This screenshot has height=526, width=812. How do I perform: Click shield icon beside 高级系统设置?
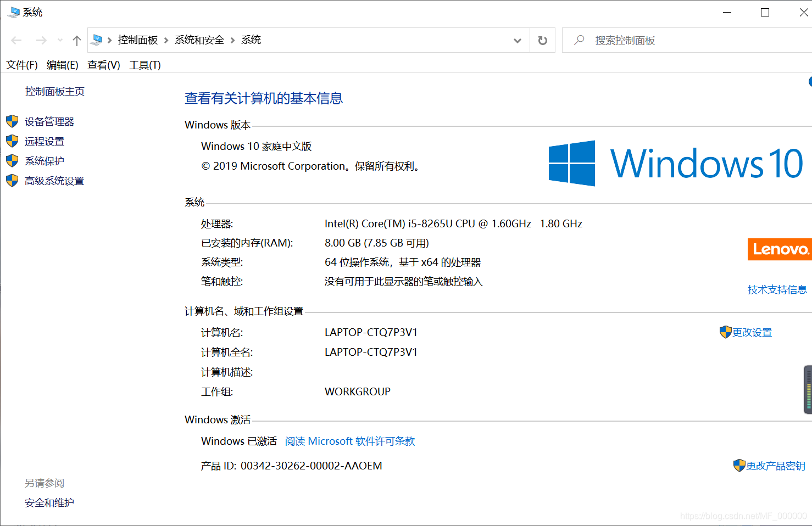pos(12,181)
